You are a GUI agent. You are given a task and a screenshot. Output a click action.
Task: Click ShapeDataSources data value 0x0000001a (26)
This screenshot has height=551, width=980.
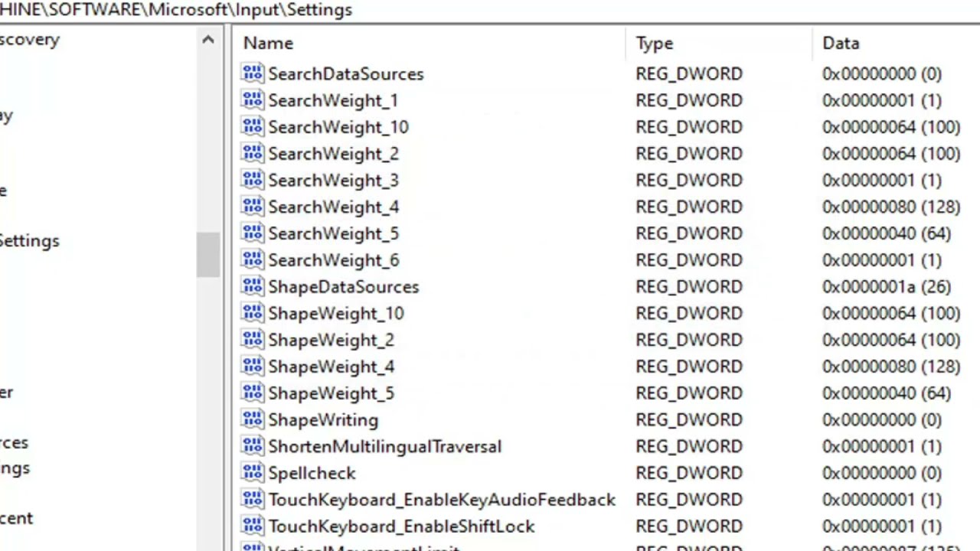point(887,286)
